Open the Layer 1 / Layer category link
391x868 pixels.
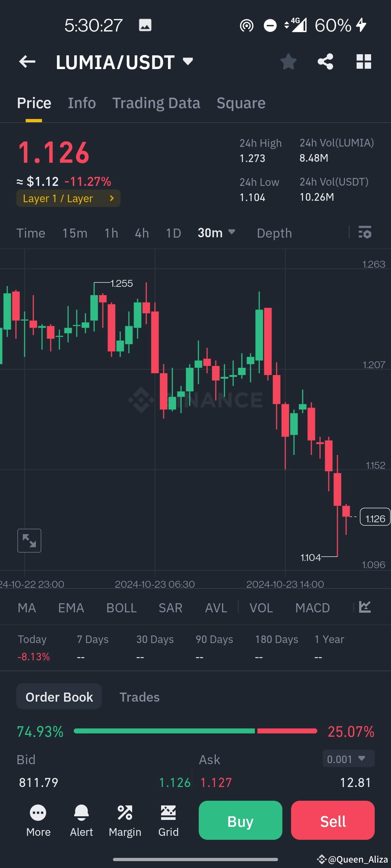click(x=68, y=198)
